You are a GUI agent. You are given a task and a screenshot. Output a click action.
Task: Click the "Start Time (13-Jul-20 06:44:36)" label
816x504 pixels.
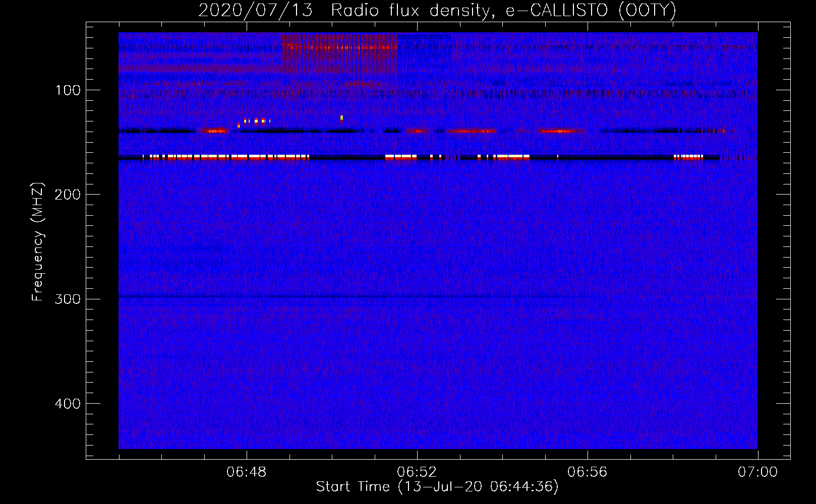[437, 487]
